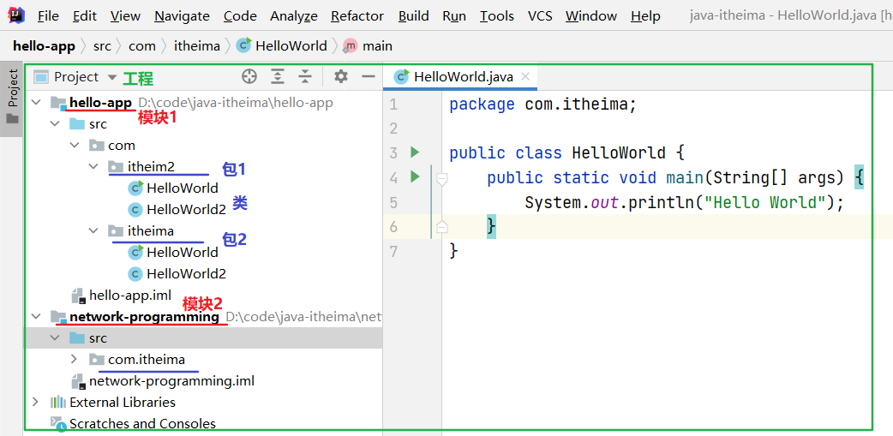This screenshot has width=893, height=436.
Task: Click line number 7 in gutter
Action: [x=394, y=251]
